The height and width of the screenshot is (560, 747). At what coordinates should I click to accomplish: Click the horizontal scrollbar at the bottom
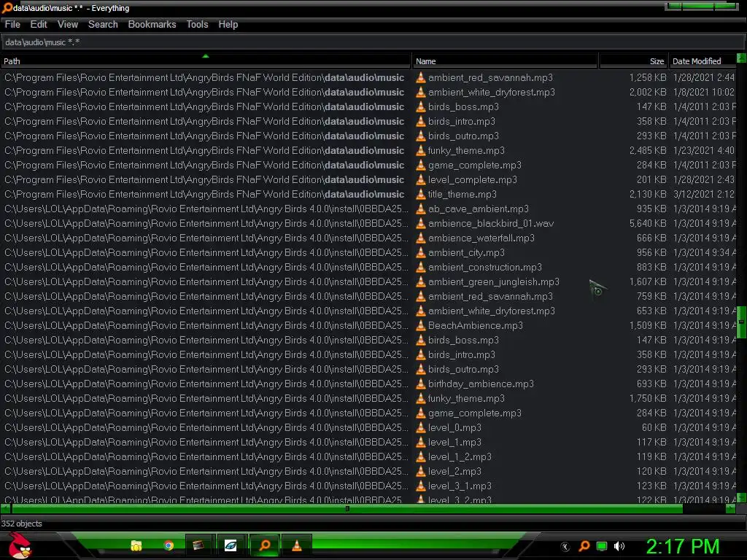(x=347, y=508)
